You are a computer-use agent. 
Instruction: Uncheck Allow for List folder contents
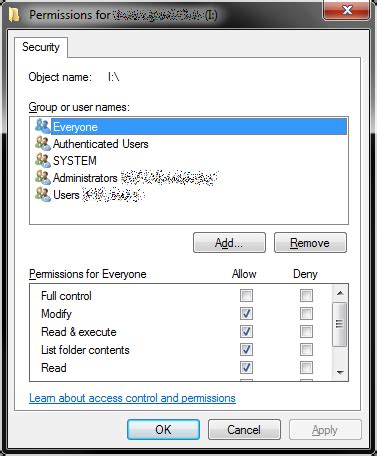point(246,349)
